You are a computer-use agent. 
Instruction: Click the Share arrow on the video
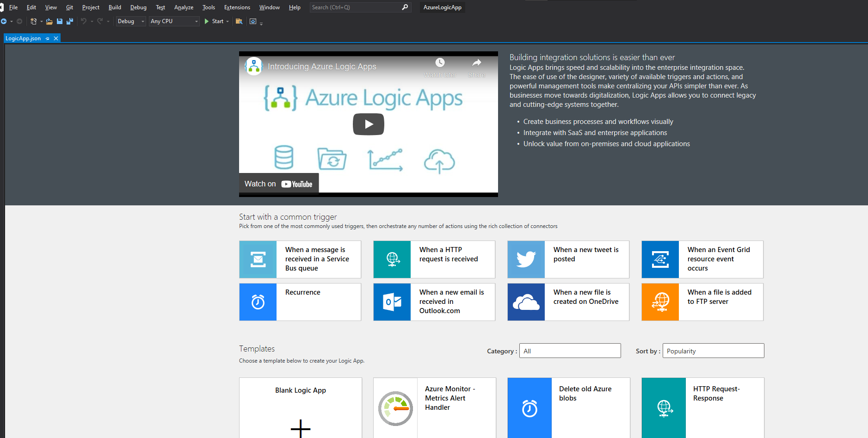[477, 68]
